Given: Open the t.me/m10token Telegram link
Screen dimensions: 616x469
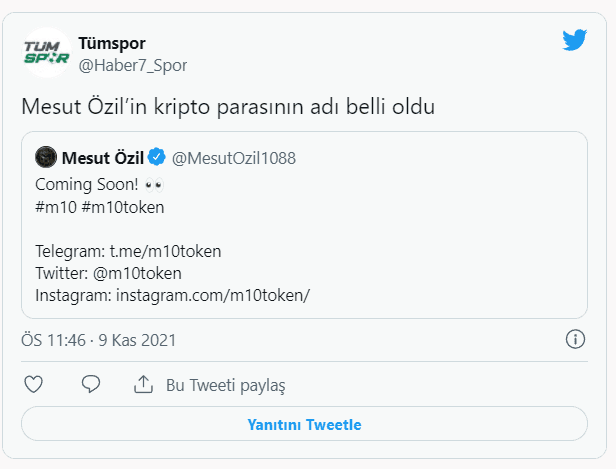Looking at the screenshot, I should (x=165, y=252).
